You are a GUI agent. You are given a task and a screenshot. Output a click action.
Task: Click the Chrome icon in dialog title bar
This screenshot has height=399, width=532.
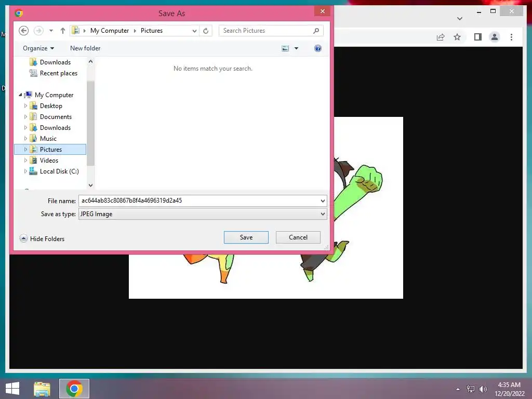click(x=19, y=13)
